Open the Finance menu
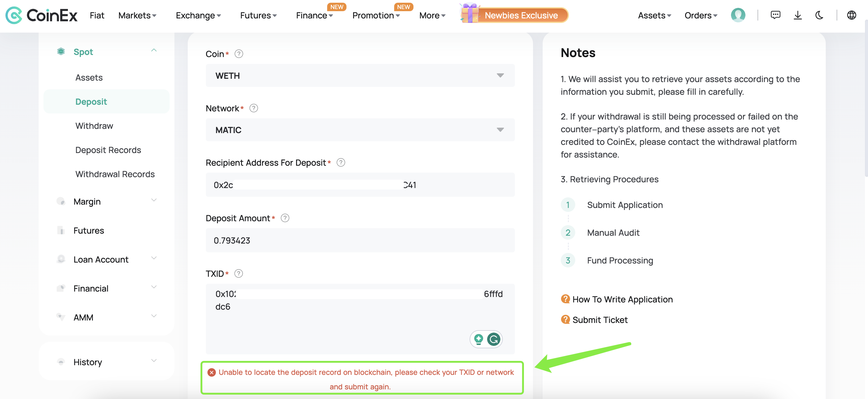Screen dimensions: 868x399 (x=314, y=15)
